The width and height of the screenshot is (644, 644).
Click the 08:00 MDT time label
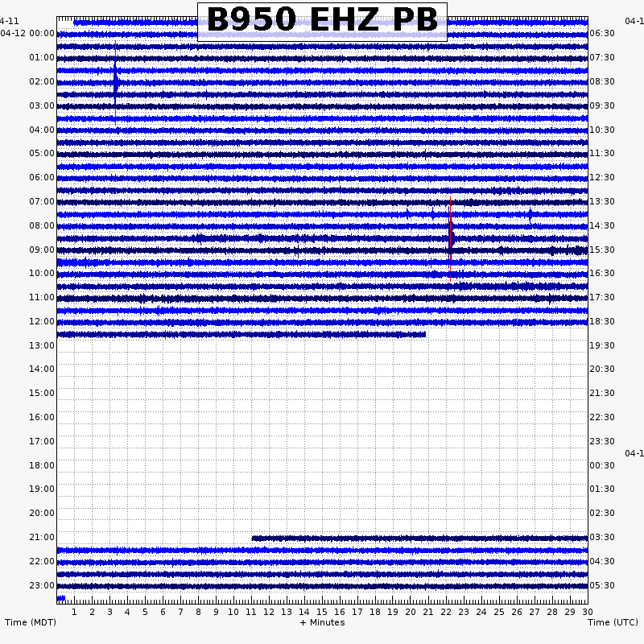click(x=42, y=226)
